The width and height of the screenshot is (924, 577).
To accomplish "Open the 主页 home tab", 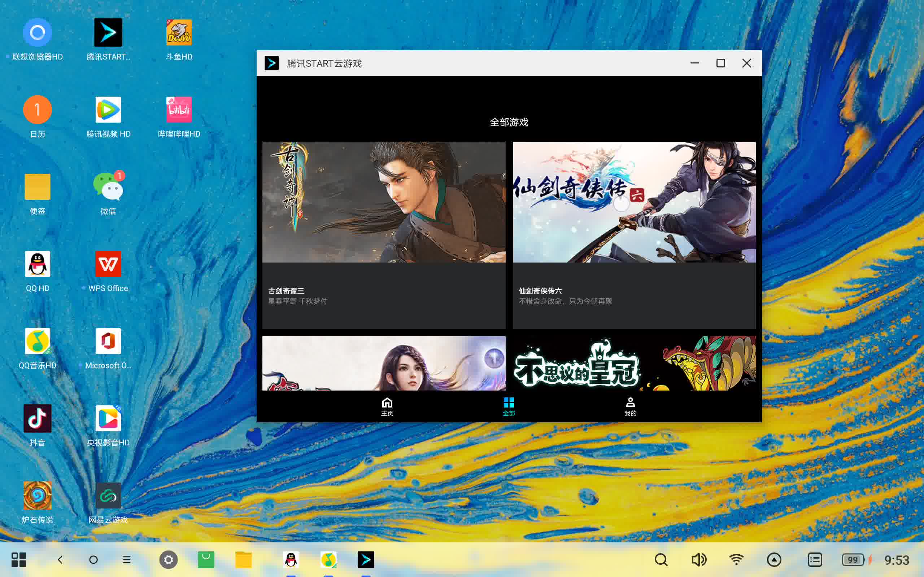I will click(x=387, y=406).
